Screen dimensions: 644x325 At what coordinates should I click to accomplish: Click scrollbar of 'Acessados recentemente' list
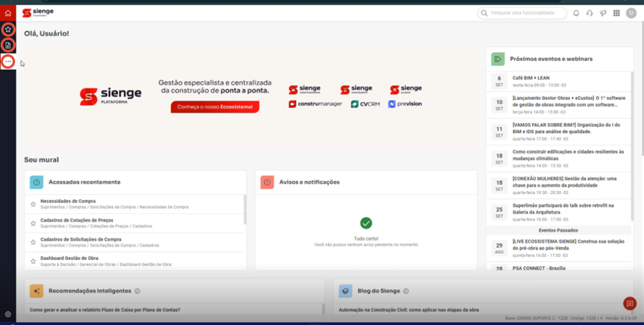(245, 210)
